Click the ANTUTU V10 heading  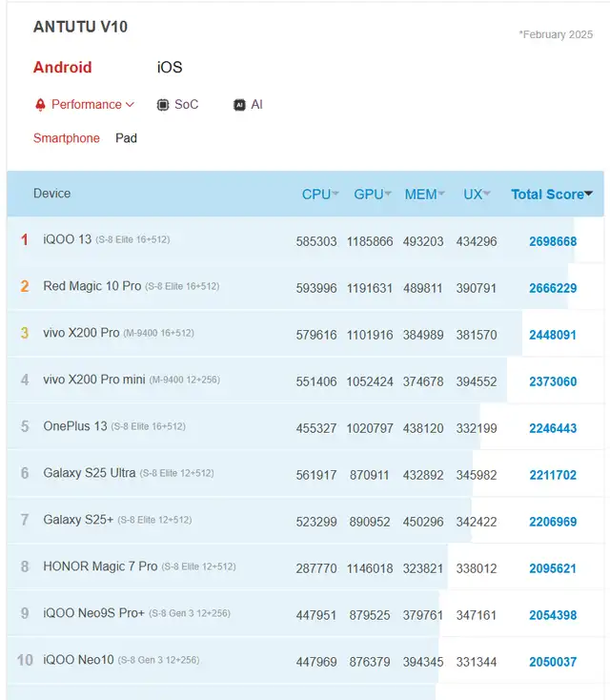click(80, 27)
